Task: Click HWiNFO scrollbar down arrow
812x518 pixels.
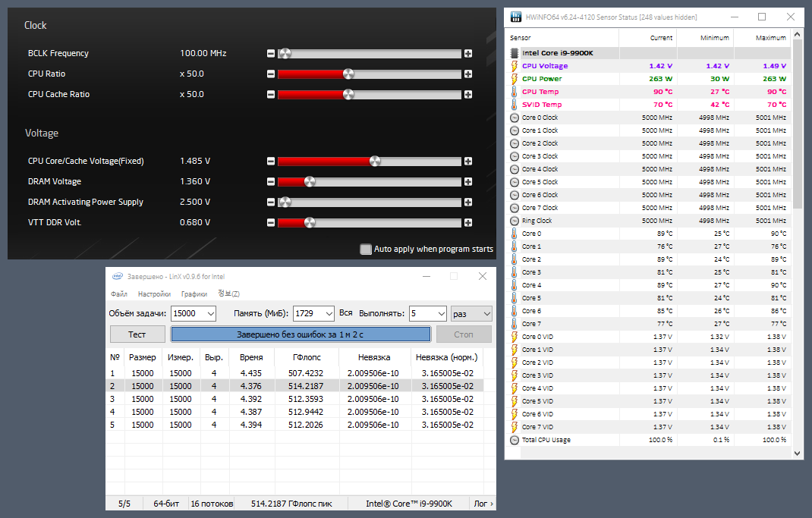Action: pyautogui.click(x=798, y=454)
